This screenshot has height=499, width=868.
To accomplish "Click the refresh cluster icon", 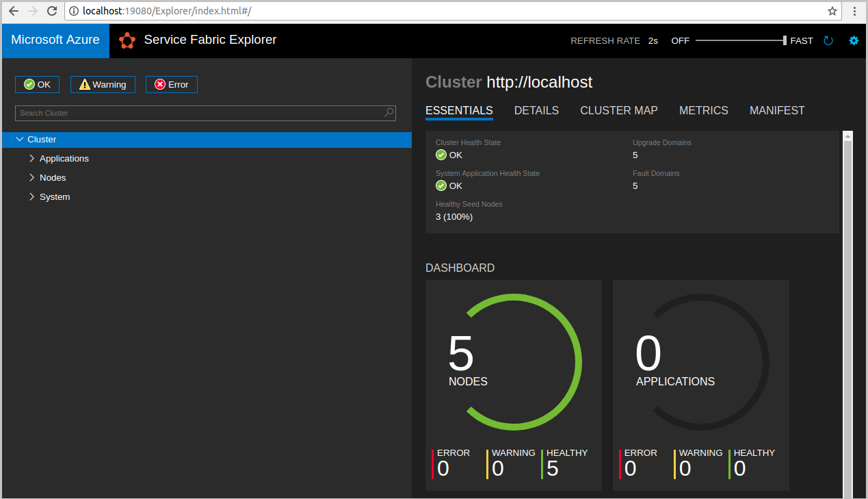I will tap(828, 40).
